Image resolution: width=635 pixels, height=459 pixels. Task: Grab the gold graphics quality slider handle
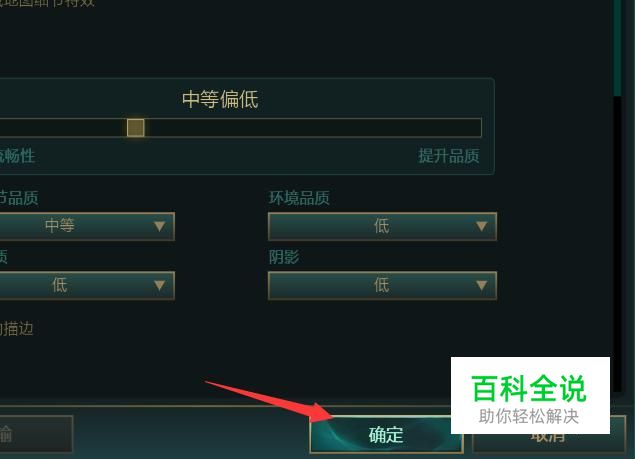[x=136, y=128]
